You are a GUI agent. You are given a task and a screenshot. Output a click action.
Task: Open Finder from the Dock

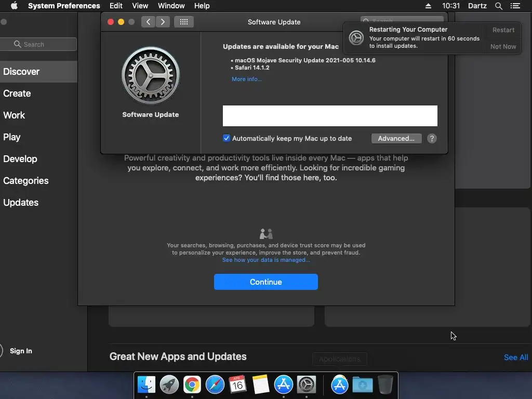(x=146, y=385)
